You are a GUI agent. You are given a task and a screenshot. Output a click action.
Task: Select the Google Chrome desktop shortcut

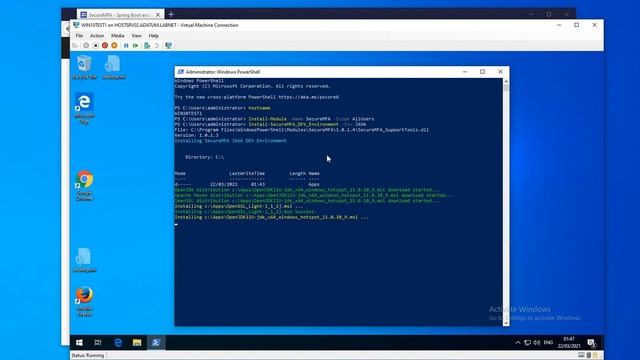[x=84, y=186]
